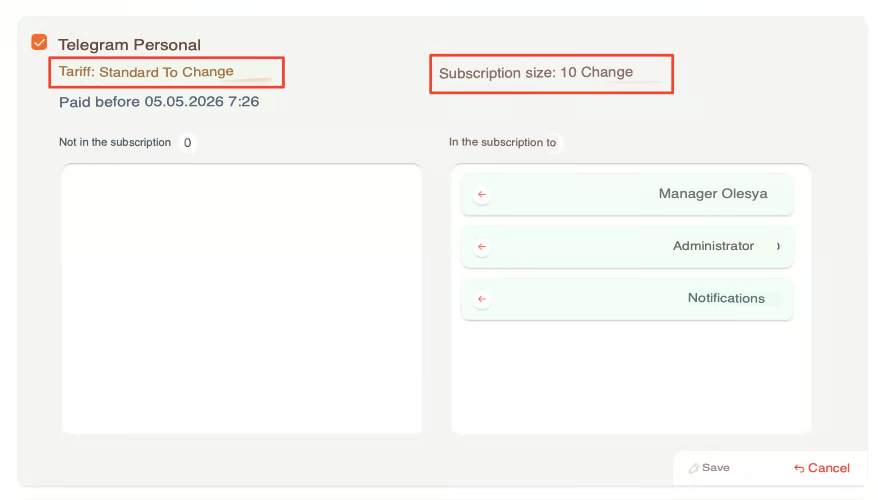
Task: Click the Telegram Personal heading label
Action: [x=129, y=45]
